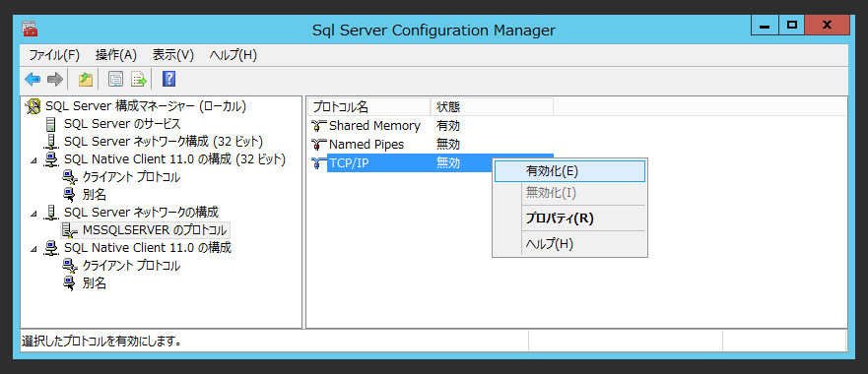Collapse SQL Native Client 11.0 の構成 (32 ビット)
Image resolution: width=868 pixels, height=374 pixels.
point(34,160)
